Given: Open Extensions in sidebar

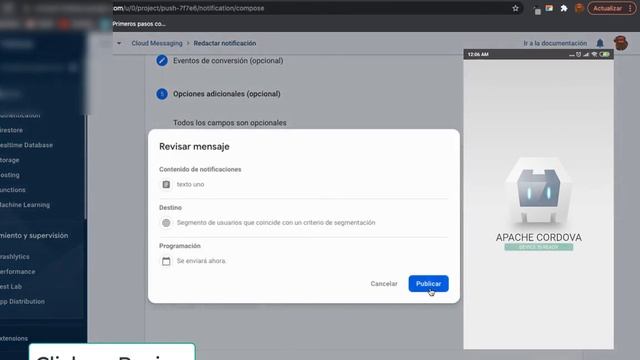Looking at the screenshot, I should pos(14,338).
